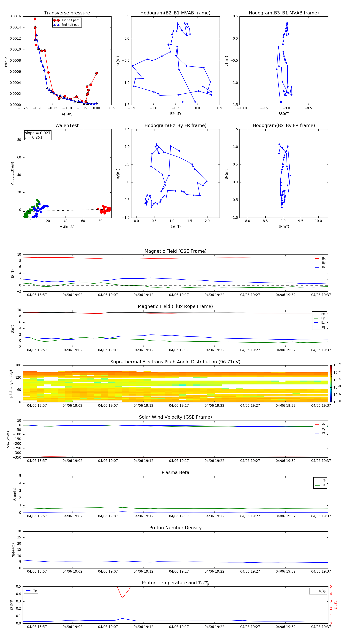Click the "Plasma Beta" plot title
Viewport: 351px width, 644px height.
point(175,472)
